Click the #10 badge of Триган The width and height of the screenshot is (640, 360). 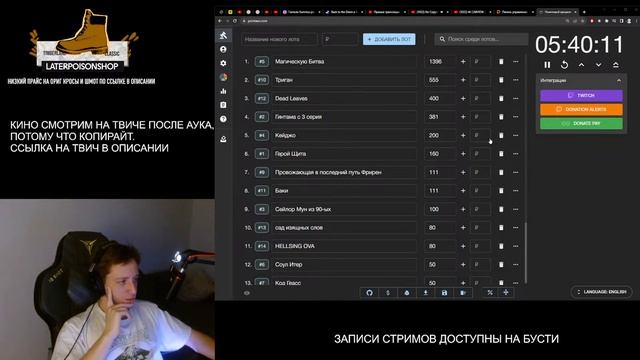coord(262,80)
